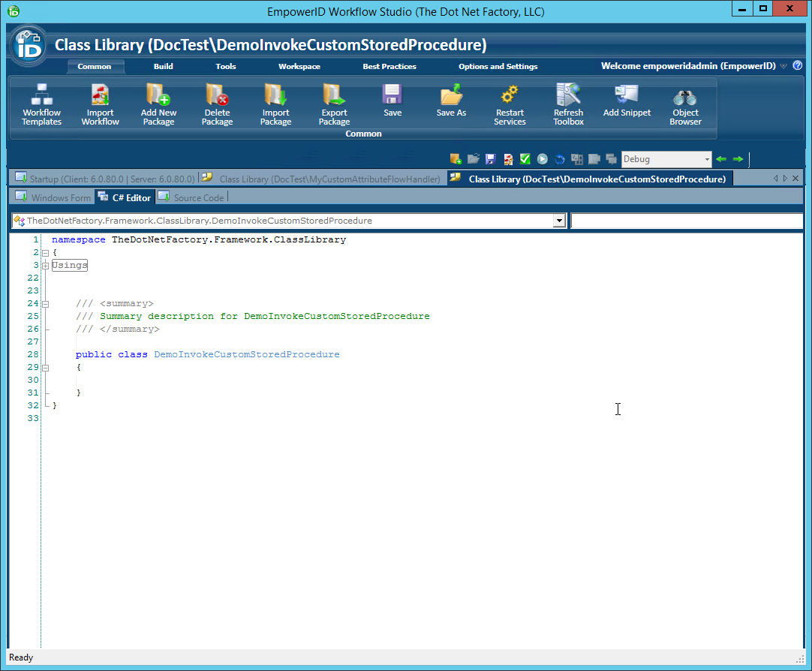812x671 pixels.
Task: Switch to the Build ribbon tab
Action: pyautogui.click(x=163, y=66)
